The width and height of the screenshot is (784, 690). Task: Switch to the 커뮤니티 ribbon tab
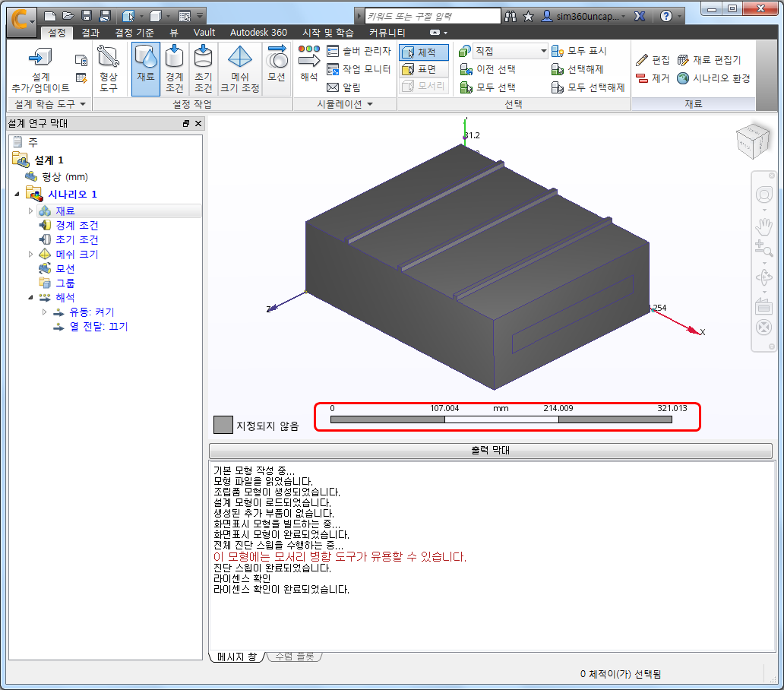[x=387, y=33]
